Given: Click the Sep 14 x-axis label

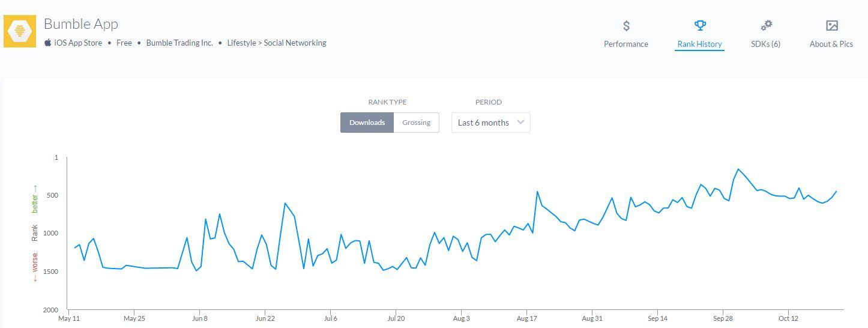Looking at the screenshot, I should (658, 318).
